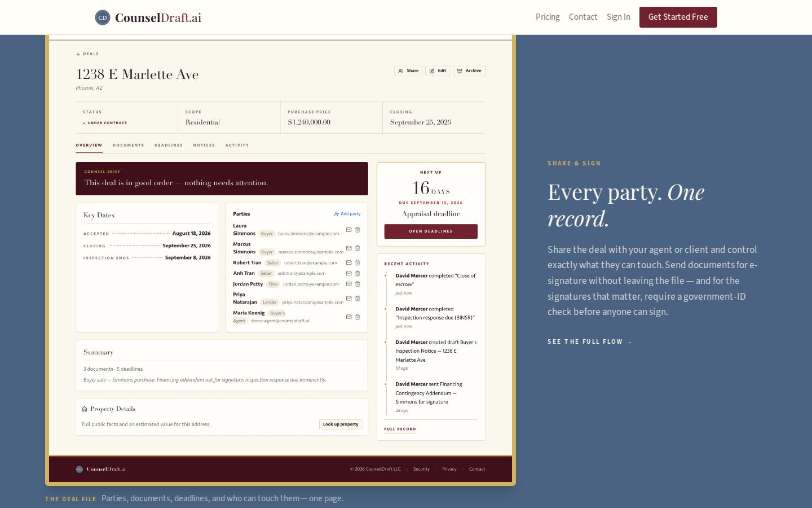Click Look up property button
The width and height of the screenshot is (812, 508).
point(341,424)
